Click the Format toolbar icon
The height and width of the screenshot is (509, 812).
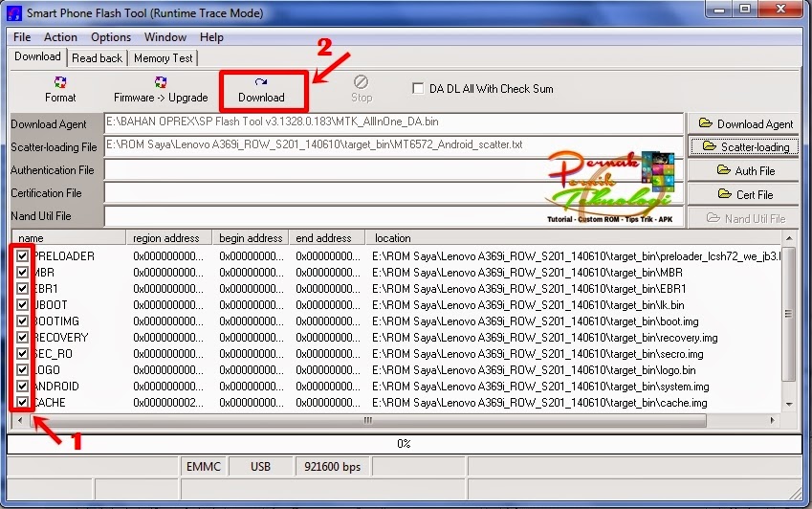click(60, 82)
